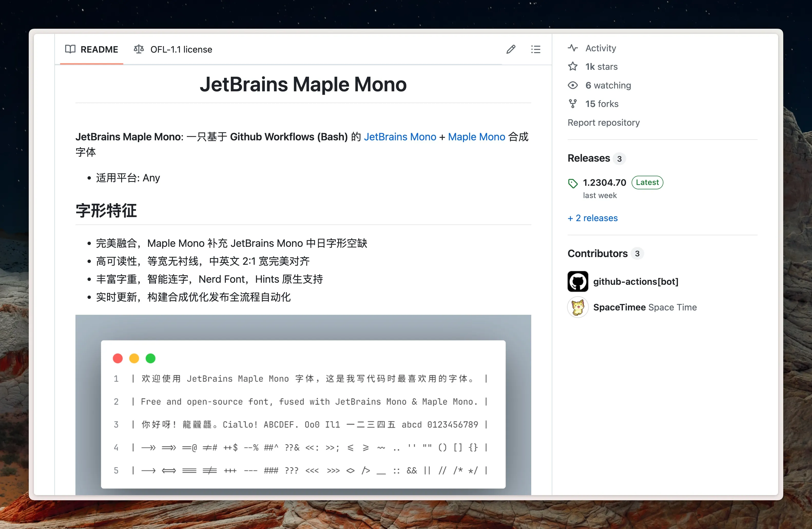
Task: Click the github-actions[bot] avatar
Action: pyautogui.click(x=578, y=281)
